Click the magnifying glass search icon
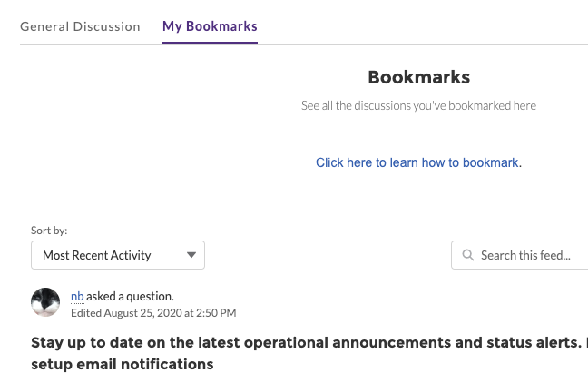 click(x=467, y=255)
